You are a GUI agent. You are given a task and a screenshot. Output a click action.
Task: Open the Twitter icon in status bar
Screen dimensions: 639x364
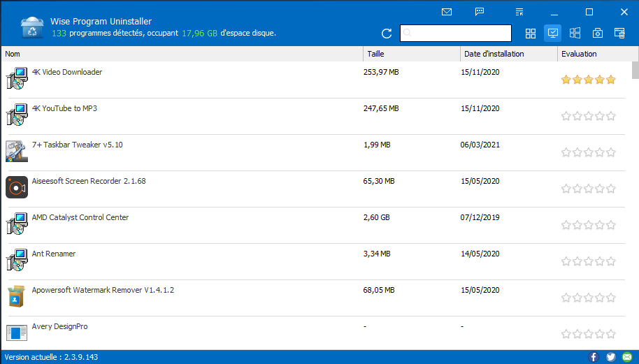pyautogui.click(x=611, y=357)
